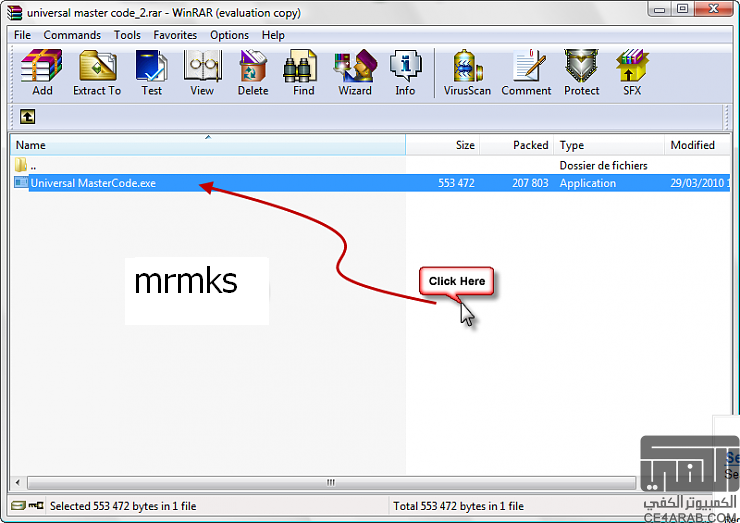Click the horizontal scrollbar in file list

click(x=328, y=482)
